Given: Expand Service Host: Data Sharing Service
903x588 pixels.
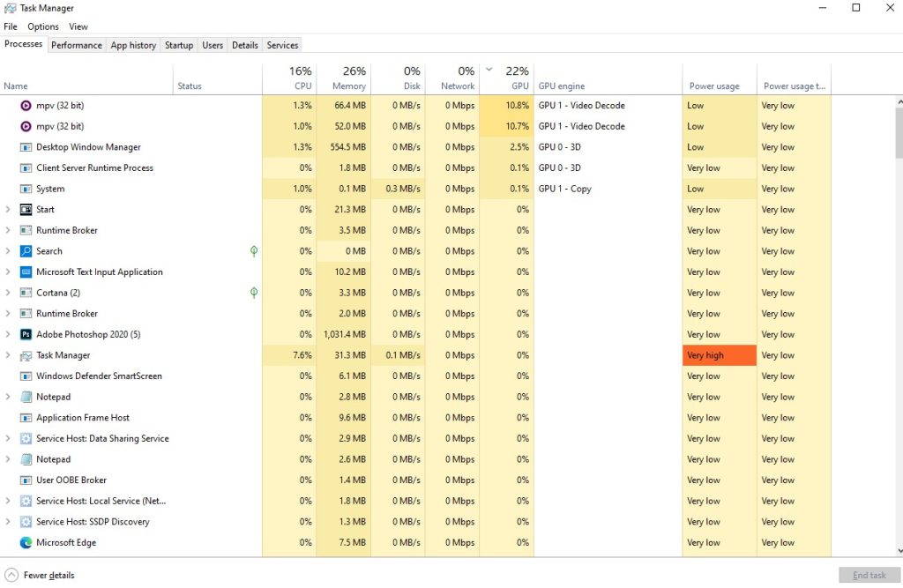Looking at the screenshot, I should 8,438.
